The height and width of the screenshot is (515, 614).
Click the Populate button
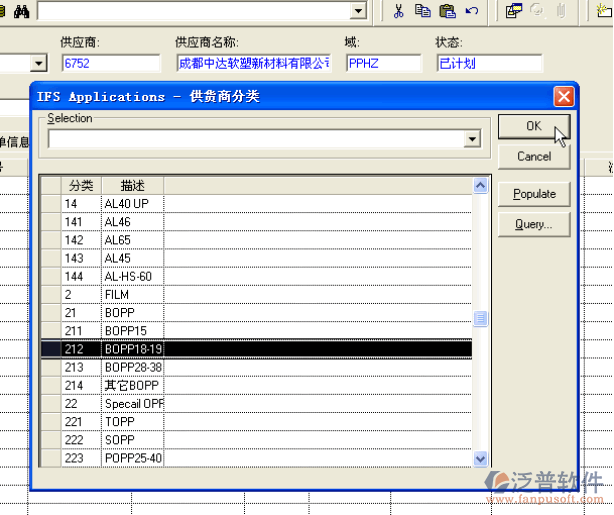tap(534, 194)
